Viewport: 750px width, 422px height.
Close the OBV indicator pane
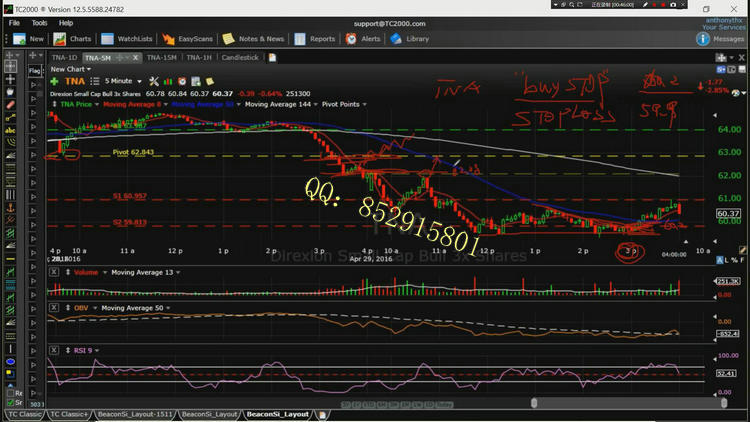tap(53, 307)
